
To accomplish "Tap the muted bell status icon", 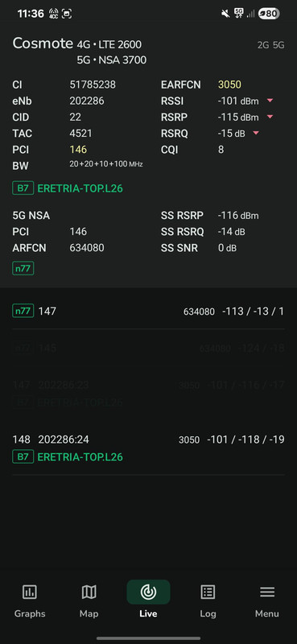I will click(x=225, y=14).
